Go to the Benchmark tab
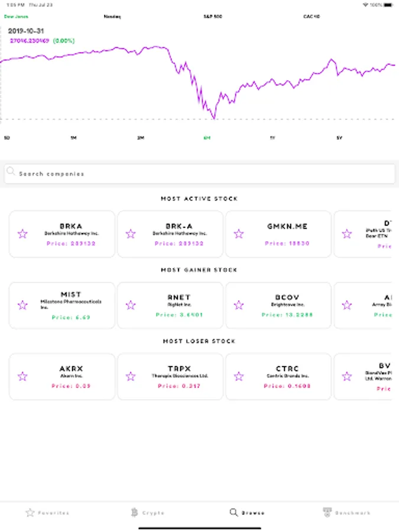 (x=346, y=512)
